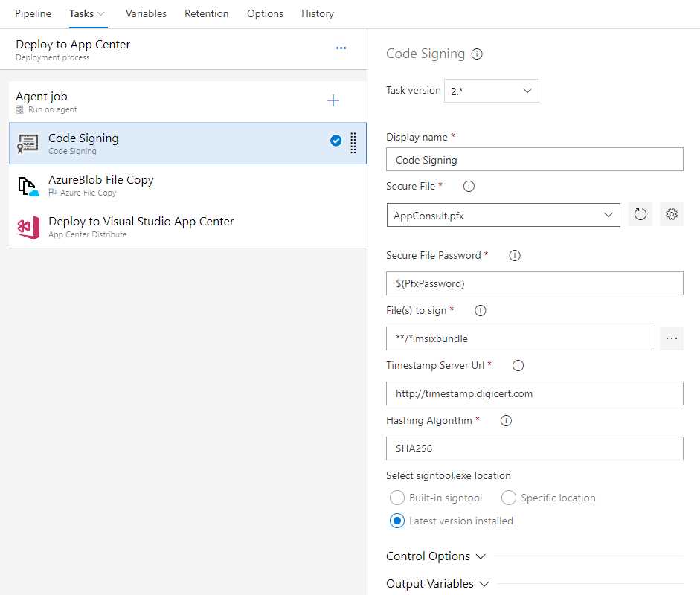700x595 pixels.
Task: Choose Specific location for signtool
Action: [x=509, y=498]
